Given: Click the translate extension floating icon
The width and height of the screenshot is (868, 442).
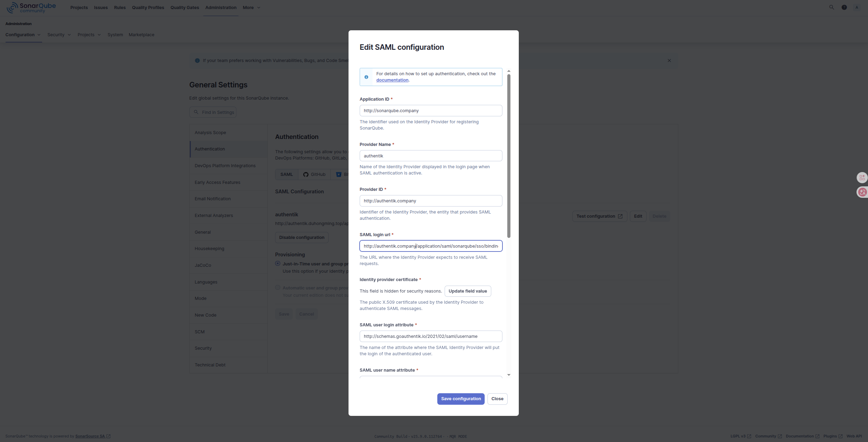Looking at the screenshot, I should [862, 192].
